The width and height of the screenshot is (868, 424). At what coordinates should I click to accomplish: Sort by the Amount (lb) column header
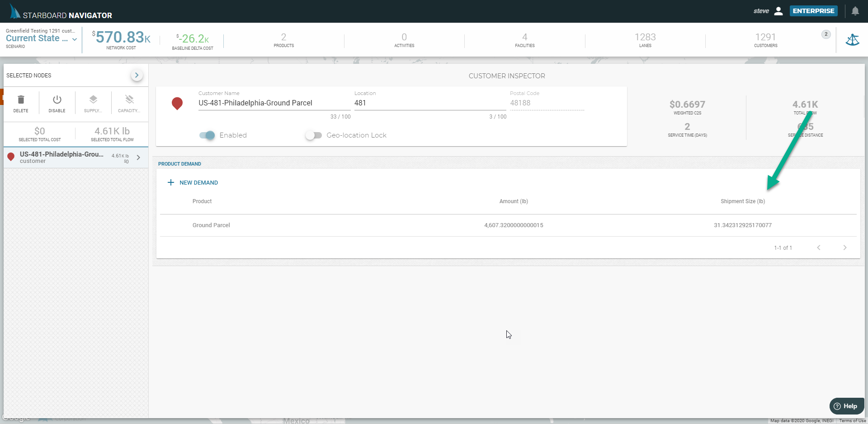pyautogui.click(x=514, y=201)
